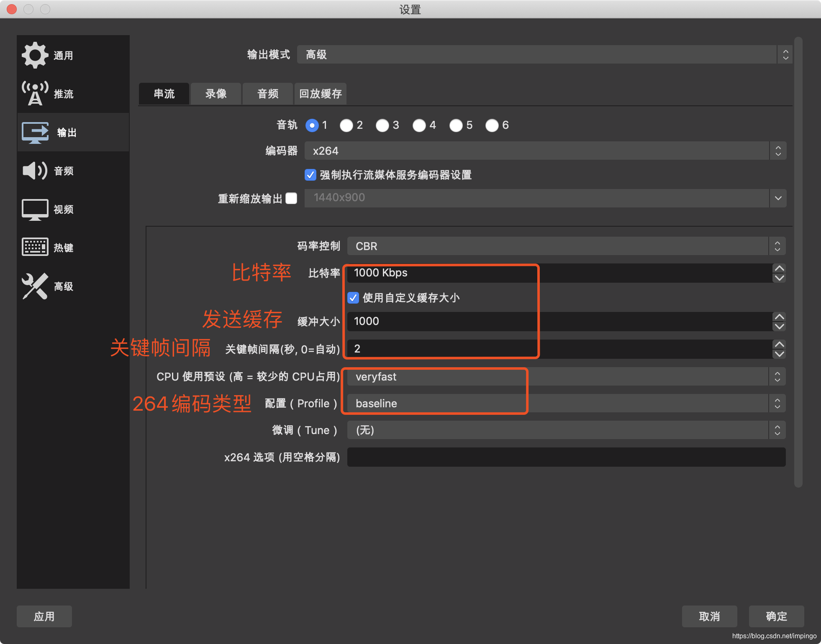Image resolution: width=821 pixels, height=644 pixels.
Task: Open Stream settings antenna icon
Action: (x=35, y=94)
